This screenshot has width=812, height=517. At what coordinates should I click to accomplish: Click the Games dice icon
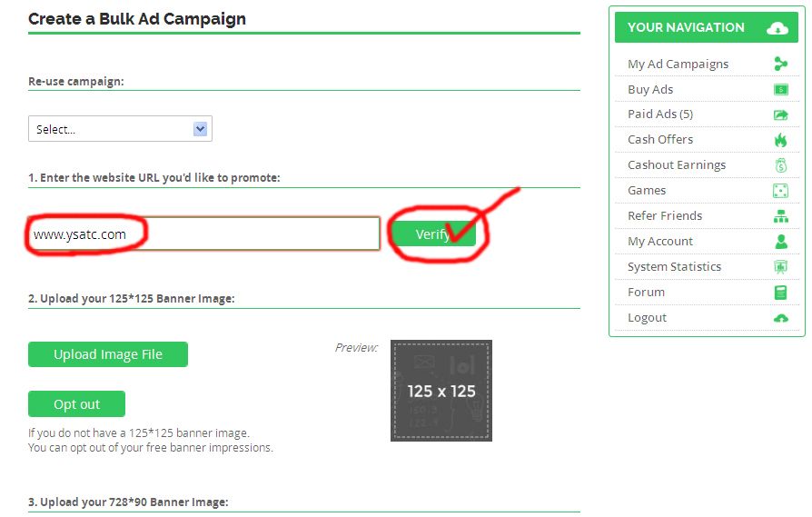(780, 191)
